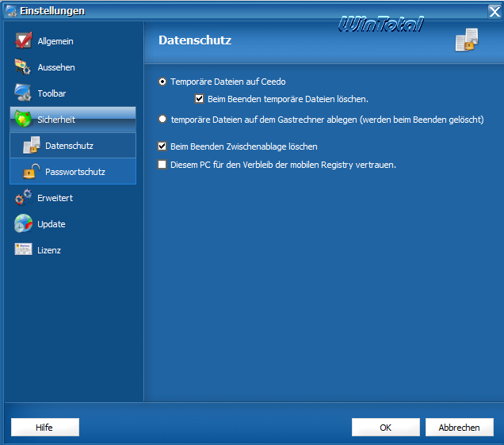Confirm settings with the OK button
The width and height of the screenshot is (504, 445).
386,427
